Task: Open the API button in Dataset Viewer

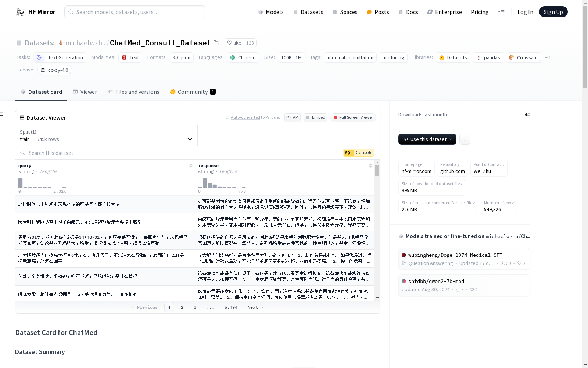Action: 293,117
